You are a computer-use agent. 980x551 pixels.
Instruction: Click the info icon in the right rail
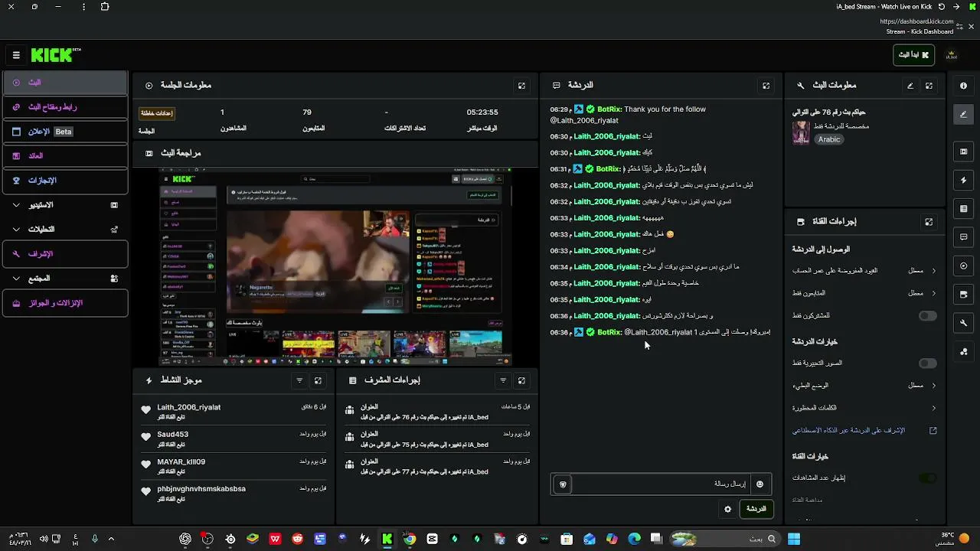pyautogui.click(x=963, y=86)
